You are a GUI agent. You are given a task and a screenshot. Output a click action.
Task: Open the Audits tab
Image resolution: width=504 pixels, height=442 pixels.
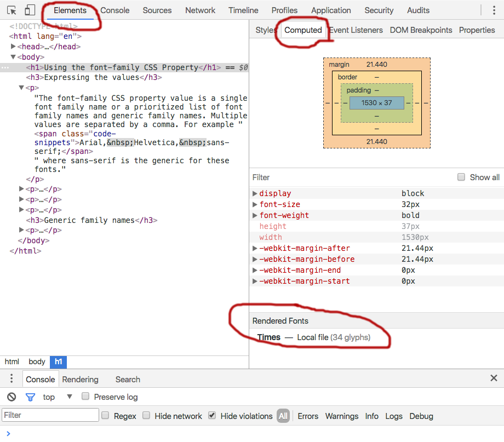pyautogui.click(x=418, y=10)
